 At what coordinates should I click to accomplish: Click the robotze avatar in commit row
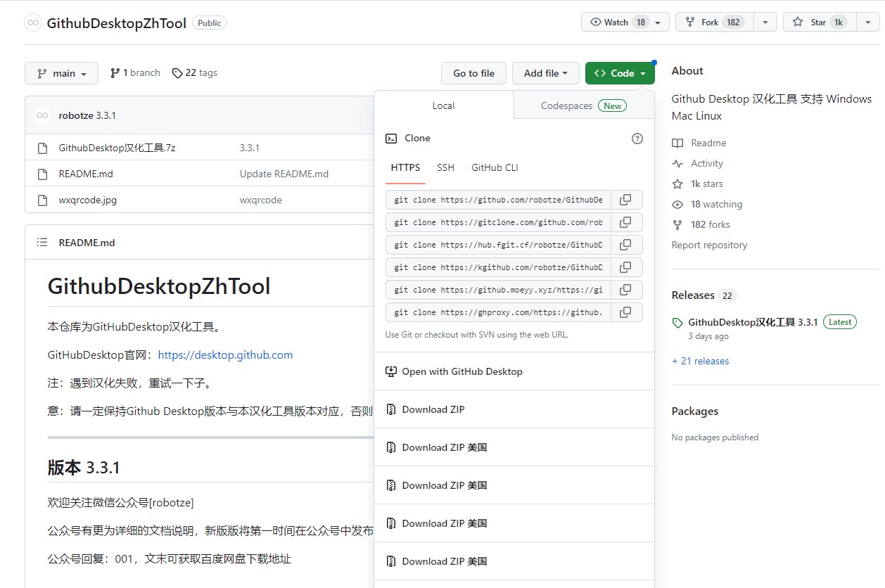42,115
